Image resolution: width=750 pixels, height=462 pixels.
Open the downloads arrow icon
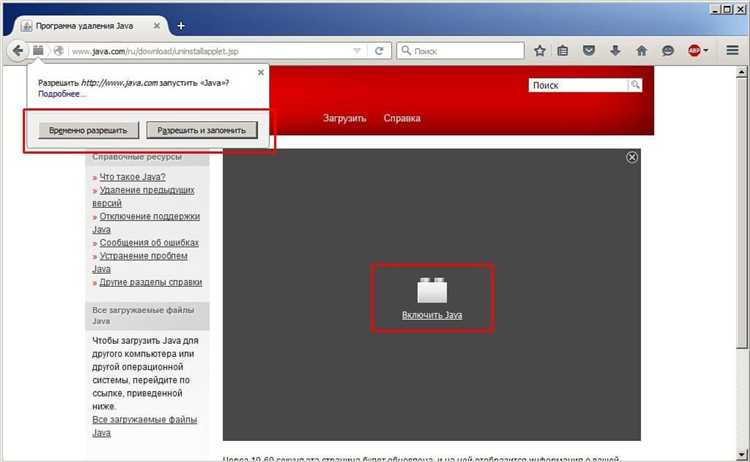click(x=615, y=50)
